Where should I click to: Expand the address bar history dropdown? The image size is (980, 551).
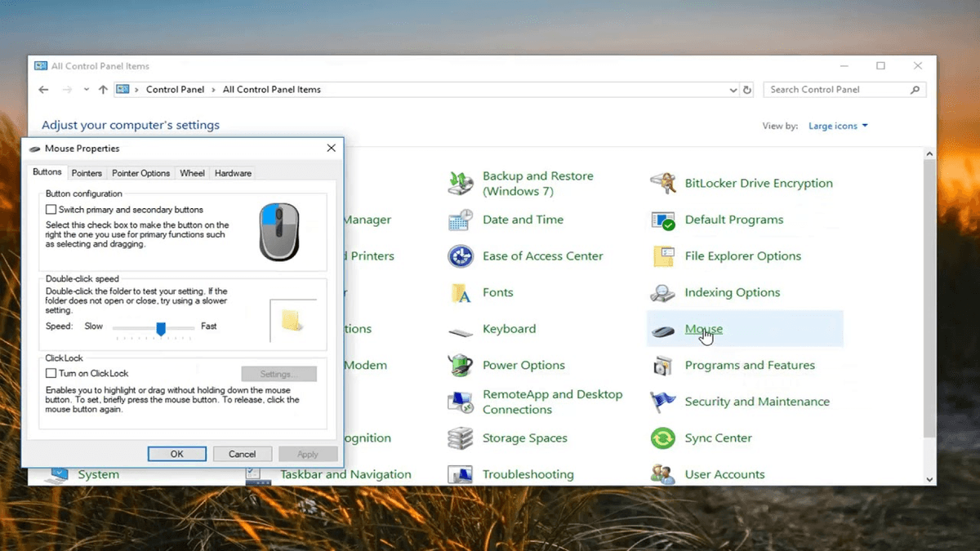coord(733,89)
